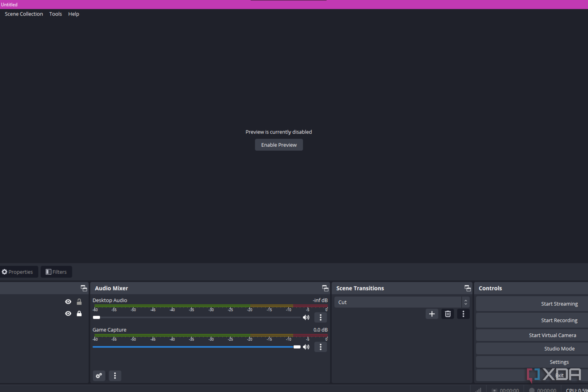Click the Remove transition trash icon
The width and height of the screenshot is (588, 392).
pos(447,314)
